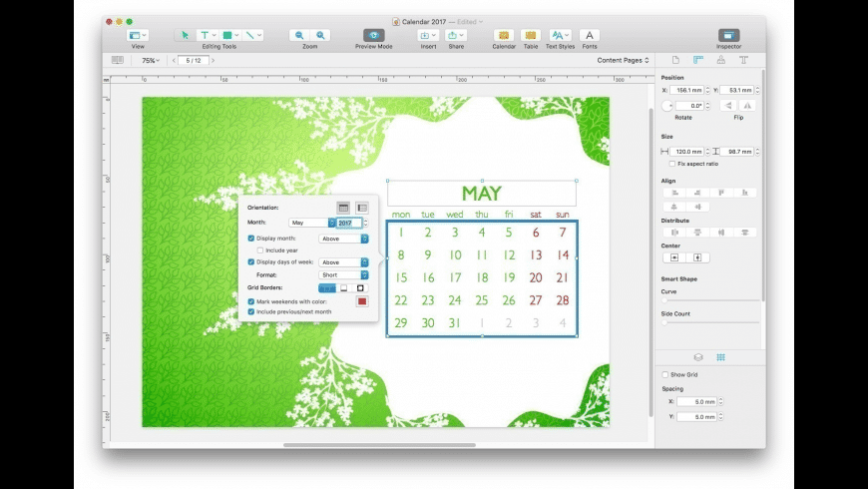Choose all inner grid borders option
868x489 pixels.
coord(327,288)
